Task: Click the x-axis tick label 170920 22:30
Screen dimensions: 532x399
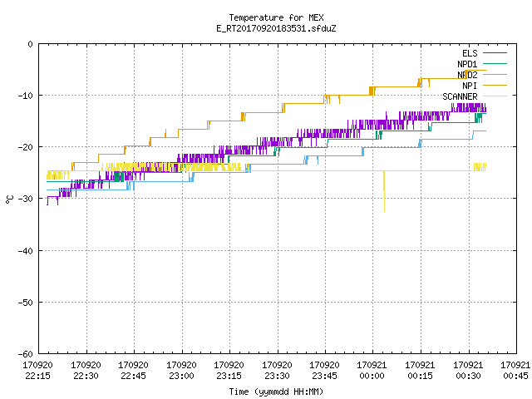Action: [86, 371]
